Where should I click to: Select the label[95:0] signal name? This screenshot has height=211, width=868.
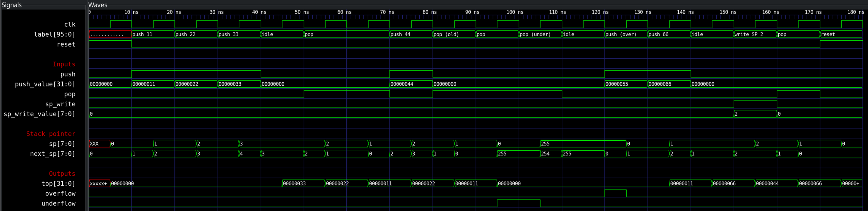tap(55, 34)
